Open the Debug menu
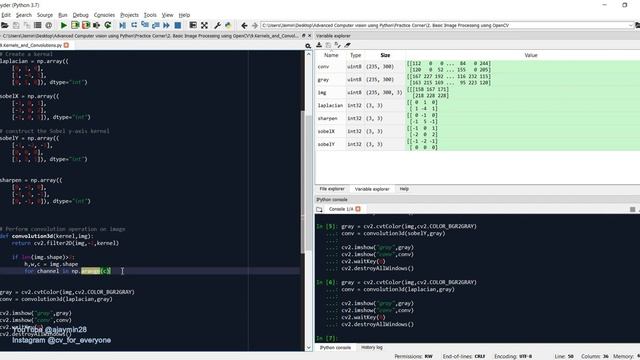Image resolution: width=640 pixels, height=360 pixels. coord(80,15)
